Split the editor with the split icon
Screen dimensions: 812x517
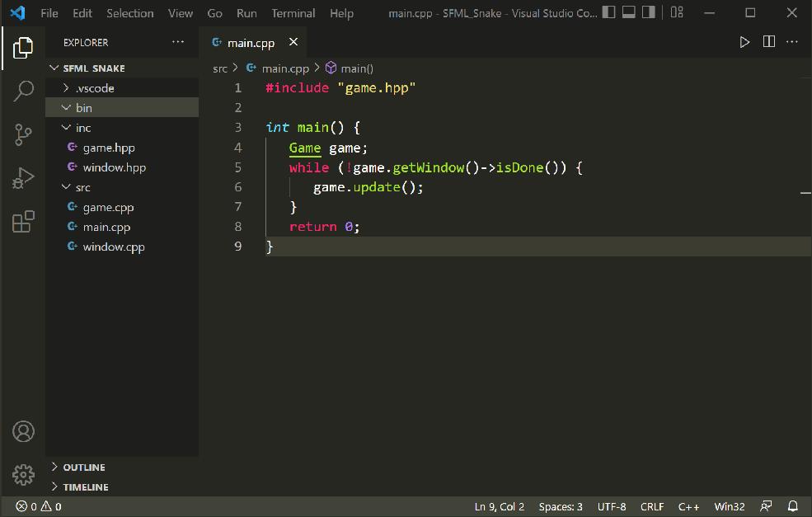pyautogui.click(x=768, y=41)
